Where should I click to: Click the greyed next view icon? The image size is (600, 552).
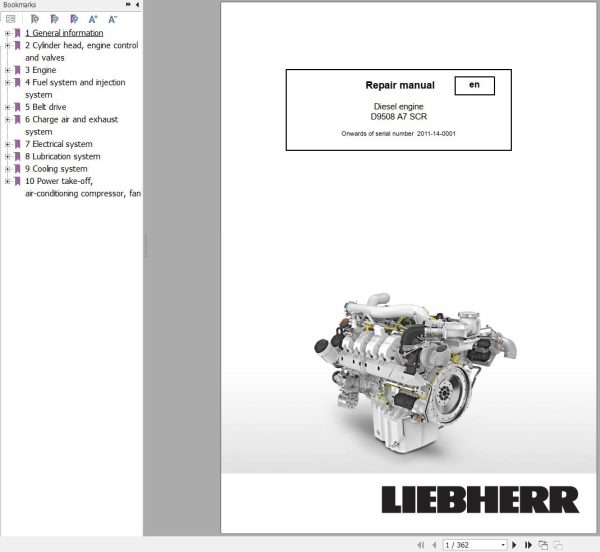(558, 545)
